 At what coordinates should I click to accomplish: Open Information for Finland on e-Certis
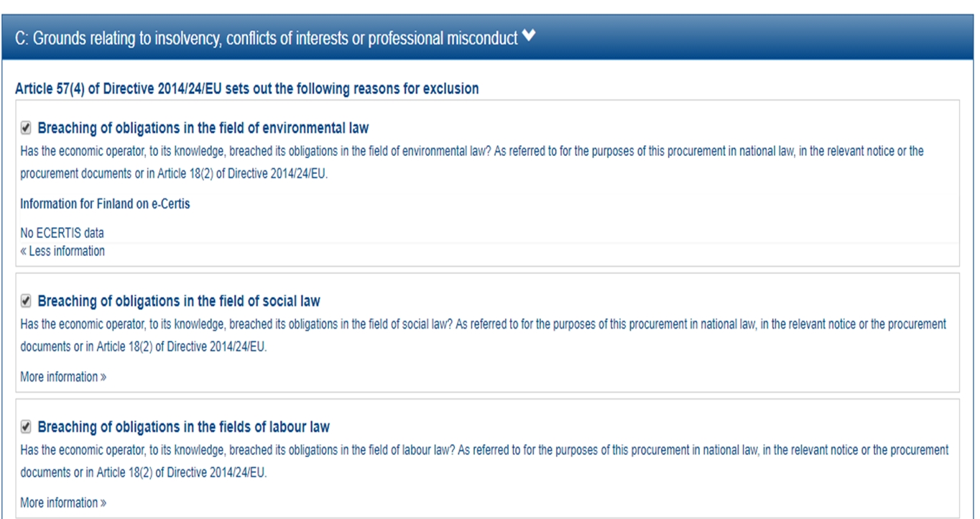(x=105, y=204)
